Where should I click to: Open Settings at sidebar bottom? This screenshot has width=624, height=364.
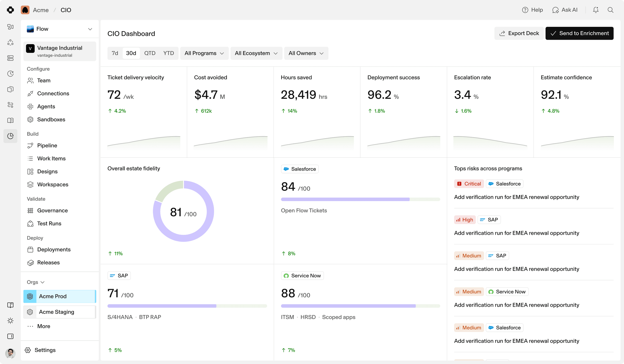pyautogui.click(x=60, y=350)
